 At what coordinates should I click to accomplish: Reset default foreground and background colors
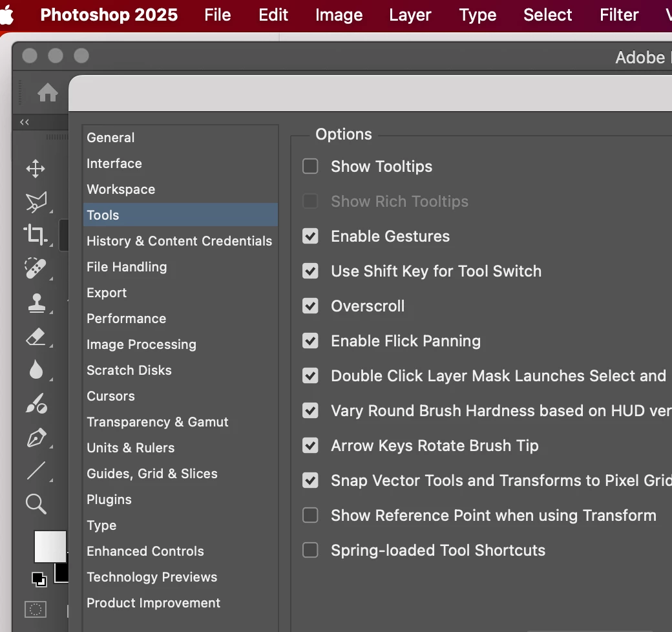click(x=39, y=579)
